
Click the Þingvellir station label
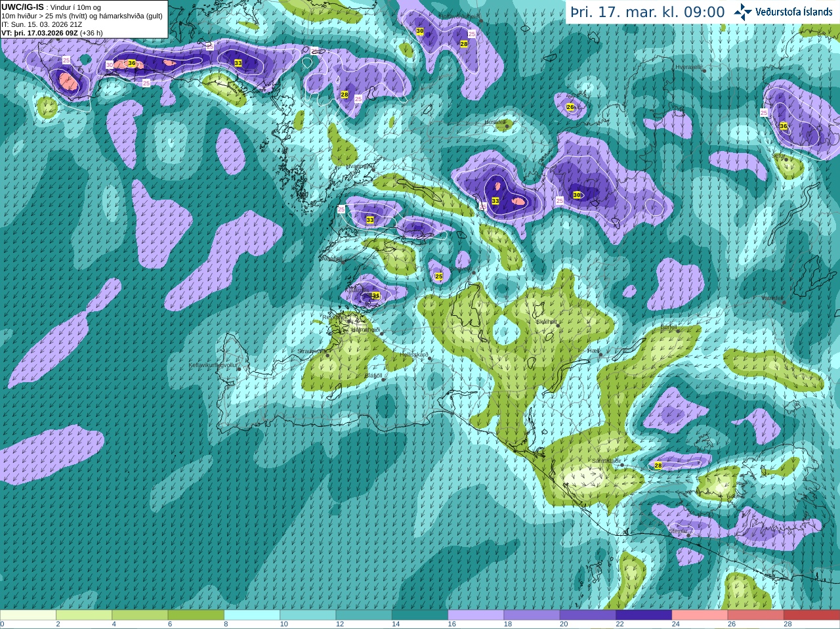(461, 269)
